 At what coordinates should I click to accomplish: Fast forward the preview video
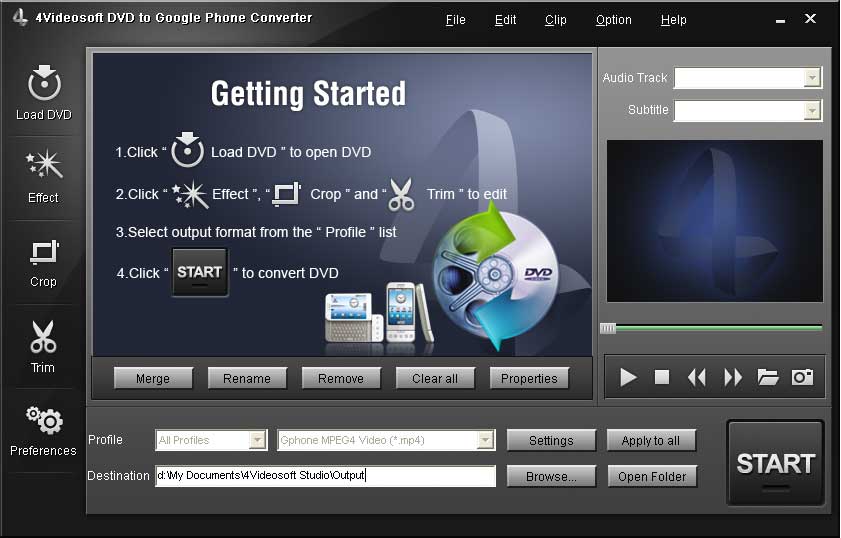click(x=733, y=377)
